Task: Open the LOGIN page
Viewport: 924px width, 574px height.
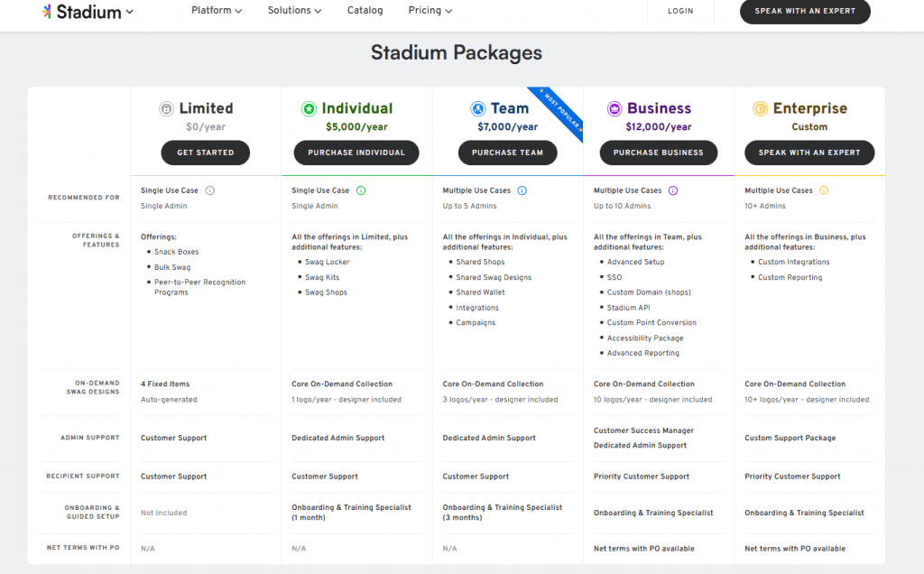Action: click(680, 11)
